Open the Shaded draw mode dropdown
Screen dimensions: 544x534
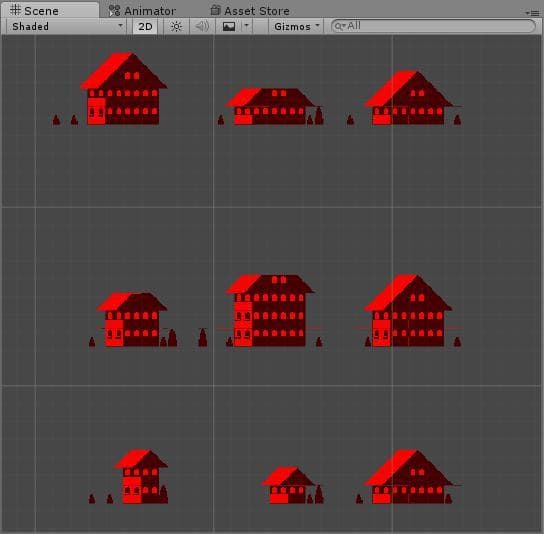pos(66,26)
